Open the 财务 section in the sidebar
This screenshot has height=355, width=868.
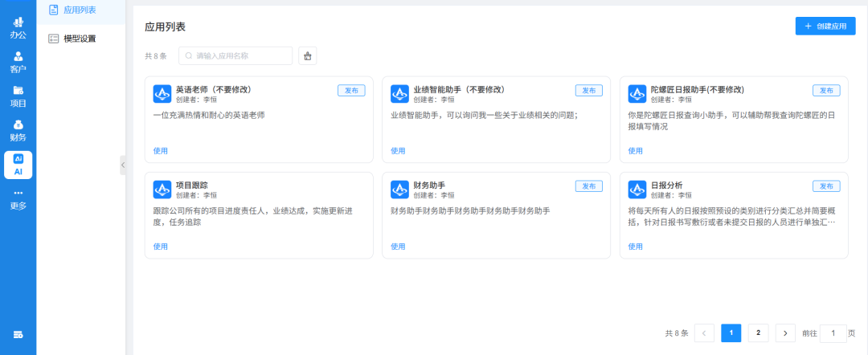click(18, 130)
